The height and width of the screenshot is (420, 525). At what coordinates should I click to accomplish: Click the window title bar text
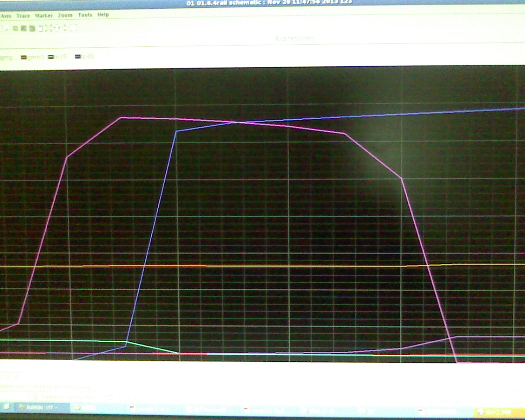click(269, 2)
